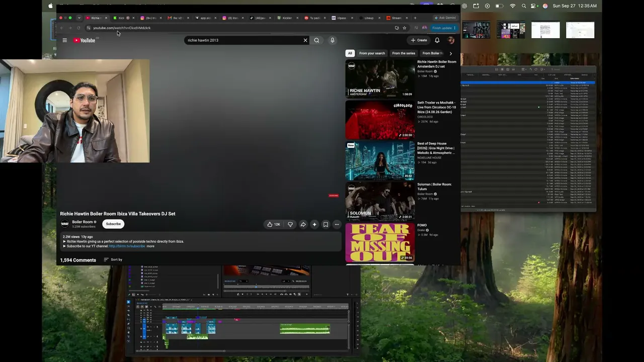Screen dimensions: 644x362
Task: Clear the search box with the X
Action: (305, 40)
